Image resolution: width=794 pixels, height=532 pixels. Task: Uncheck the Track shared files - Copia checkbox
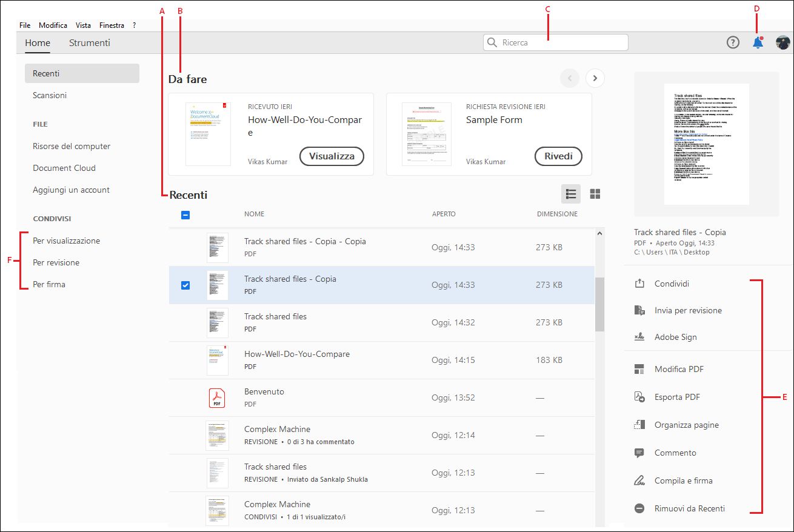(185, 285)
